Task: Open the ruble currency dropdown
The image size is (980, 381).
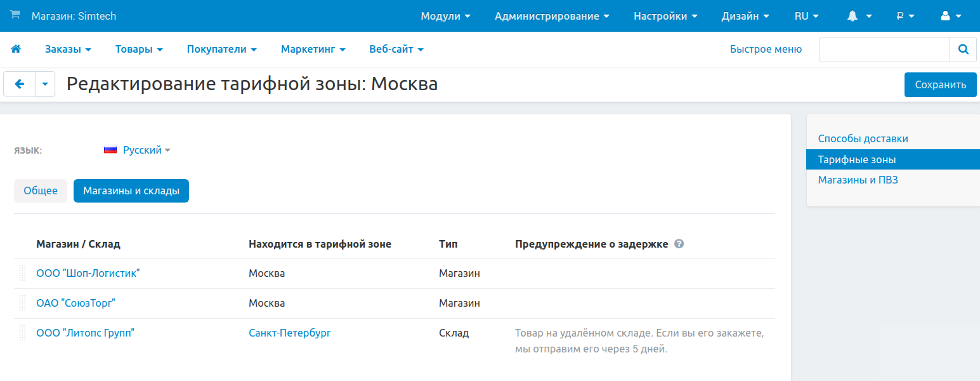Action: coord(905,17)
